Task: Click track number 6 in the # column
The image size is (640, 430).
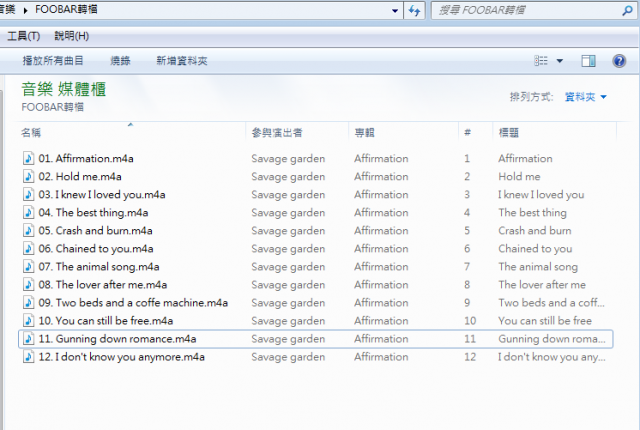Action: (467, 248)
